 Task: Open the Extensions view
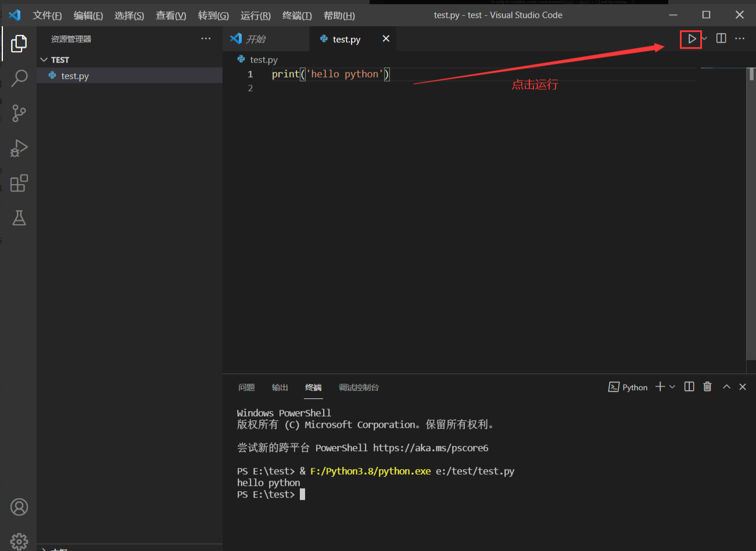pos(19,183)
